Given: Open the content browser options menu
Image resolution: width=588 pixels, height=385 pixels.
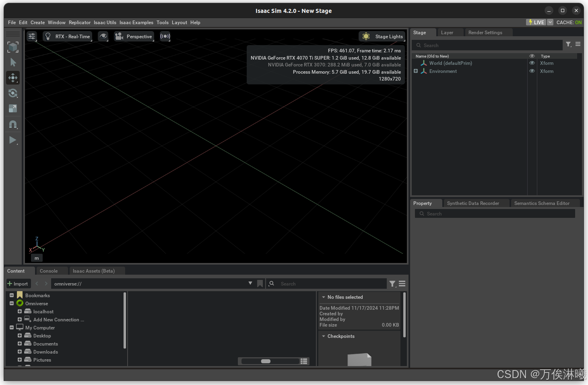Looking at the screenshot, I should coord(402,284).
